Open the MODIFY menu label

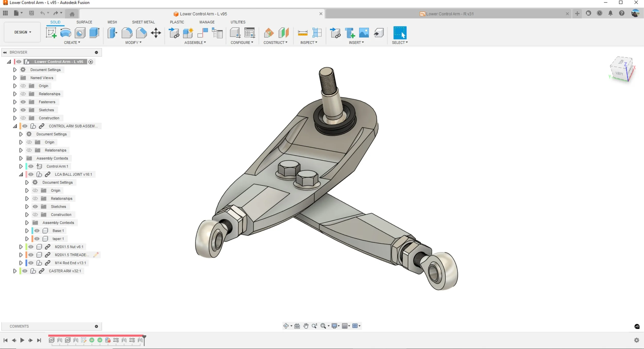pos(133,42)
